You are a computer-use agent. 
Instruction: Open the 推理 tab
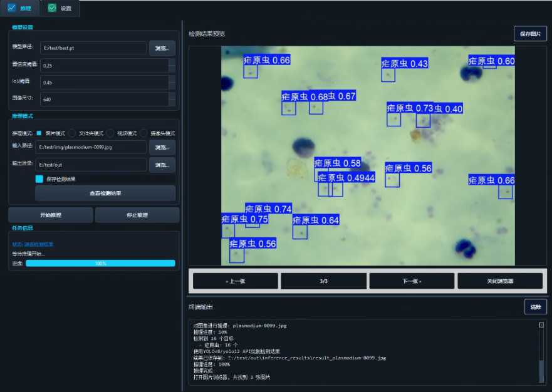point(20,8)
